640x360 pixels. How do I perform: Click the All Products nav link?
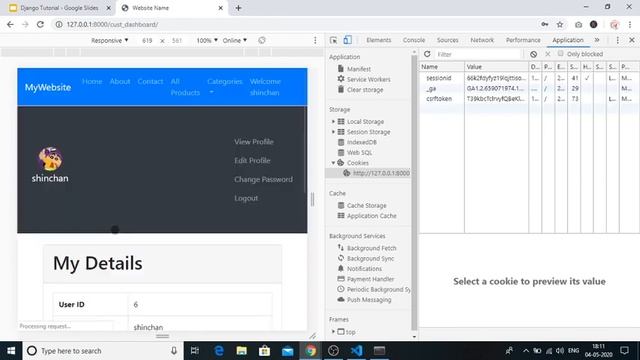pyautogui.click(x=185, y=87)
